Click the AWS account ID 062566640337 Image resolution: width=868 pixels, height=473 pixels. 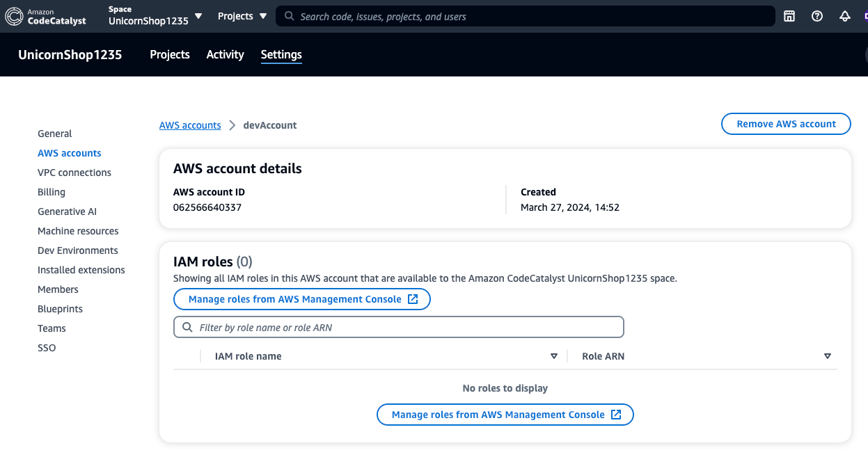(207, 207)
